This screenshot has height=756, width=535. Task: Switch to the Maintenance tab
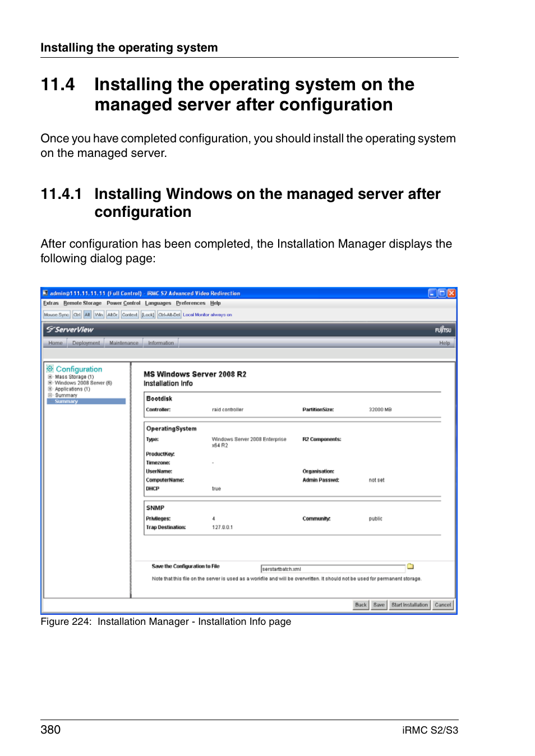click(124, 343)
